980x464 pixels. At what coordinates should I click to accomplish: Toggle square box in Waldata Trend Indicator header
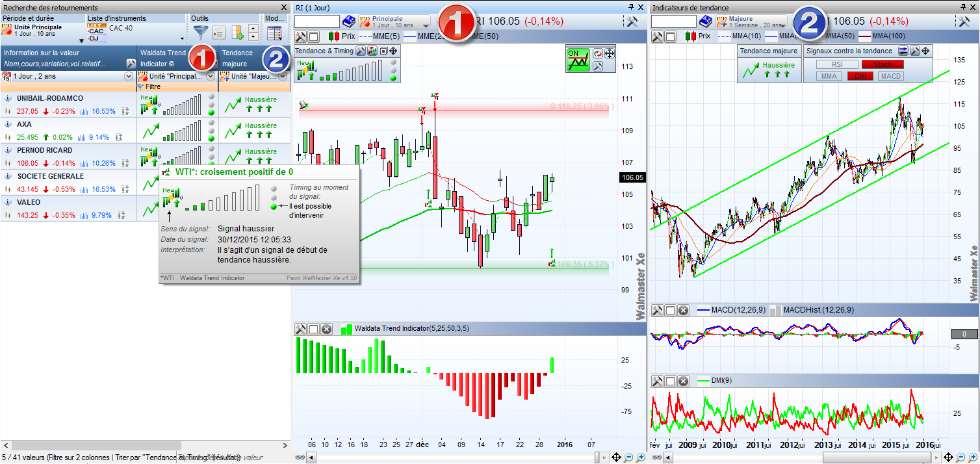[314, 329]
